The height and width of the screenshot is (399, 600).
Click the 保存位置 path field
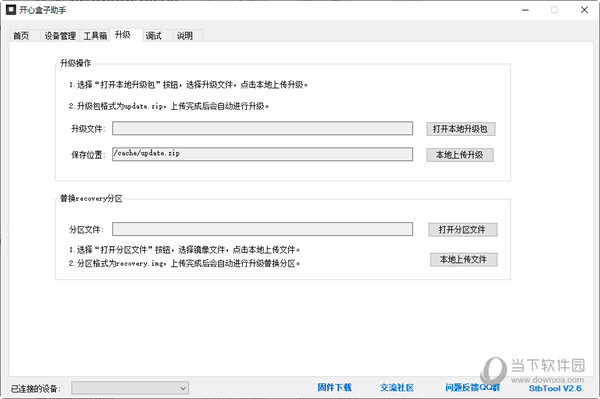(262, 154)
